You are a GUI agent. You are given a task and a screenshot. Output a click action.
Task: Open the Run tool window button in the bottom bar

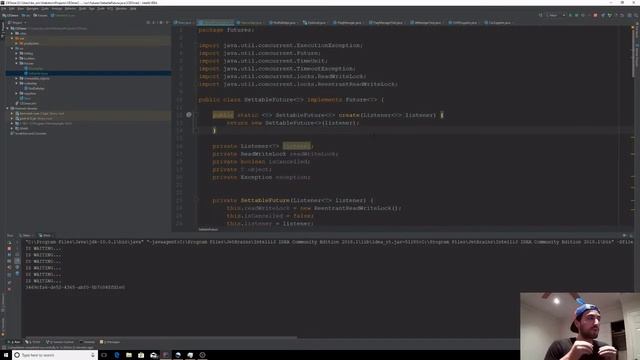point(15,342)
